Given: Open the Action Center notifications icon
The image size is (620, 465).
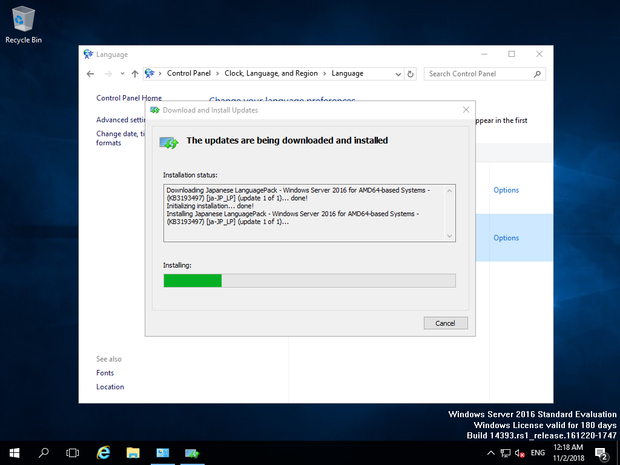Looking at the screenshot, I should (x=601, y=454).
